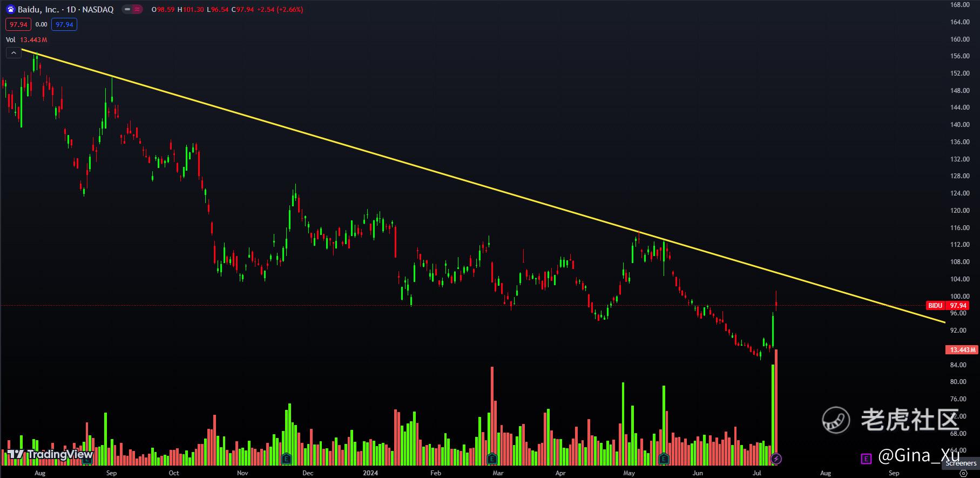Click the magenta upcoming earnings E marker
The image size is (980, 478).
[x=866, y=459]
